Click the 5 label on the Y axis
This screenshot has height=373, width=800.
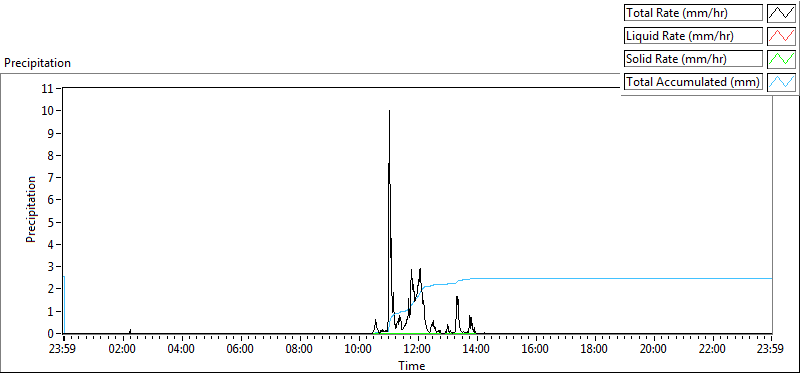click(51, 222)
